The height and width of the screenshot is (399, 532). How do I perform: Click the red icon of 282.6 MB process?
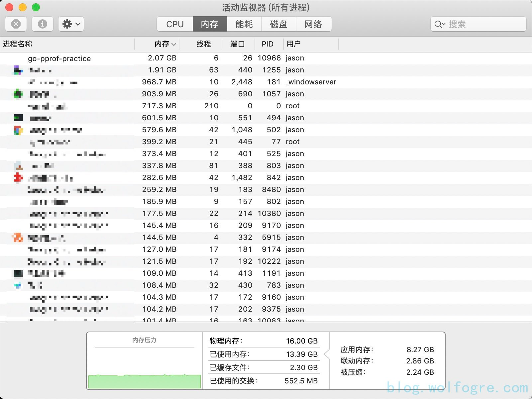[18, 178]
